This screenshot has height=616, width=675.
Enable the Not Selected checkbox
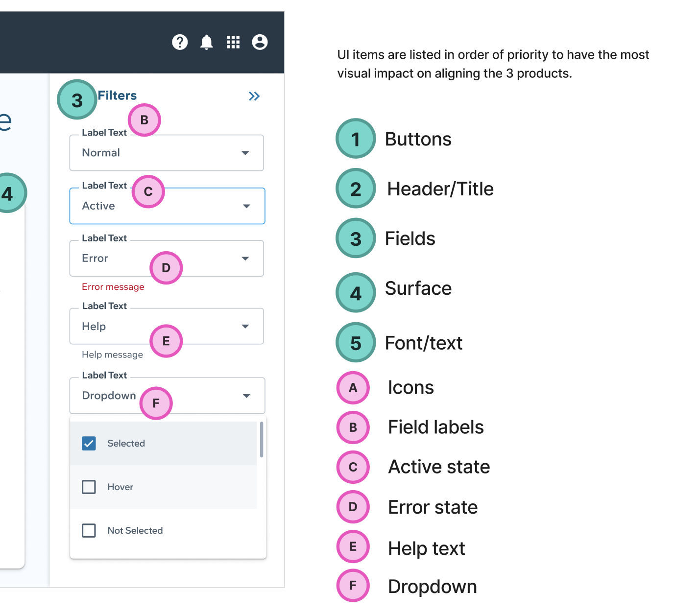[x=89, y=530]
